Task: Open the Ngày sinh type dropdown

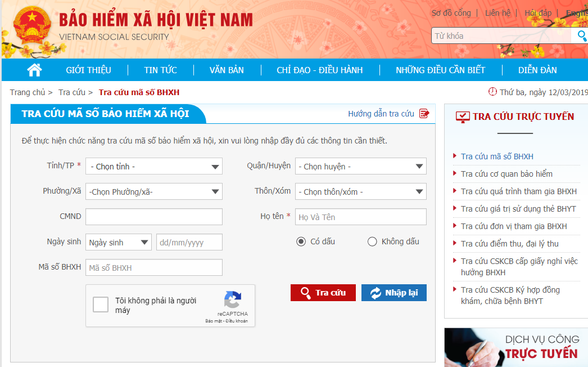Action: [119, 242]
